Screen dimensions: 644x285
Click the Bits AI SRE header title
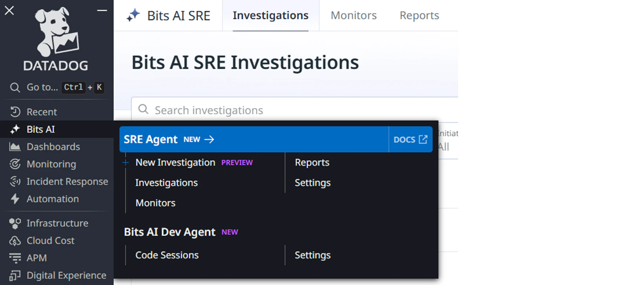(179, 16)
